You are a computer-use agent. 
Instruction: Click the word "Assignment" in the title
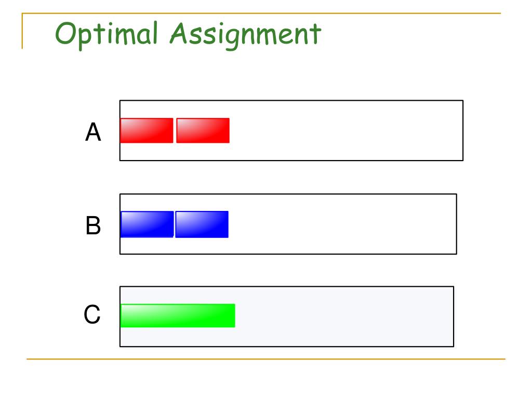tap(245, 35)
